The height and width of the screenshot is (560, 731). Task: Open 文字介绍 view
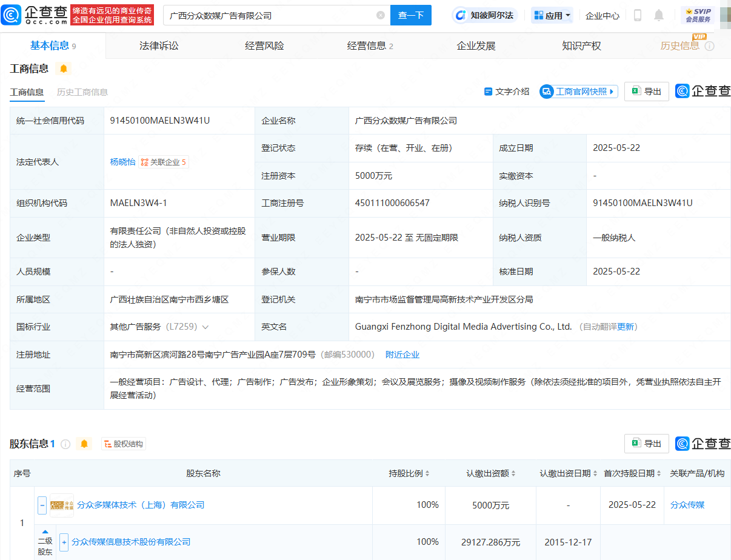507,92
